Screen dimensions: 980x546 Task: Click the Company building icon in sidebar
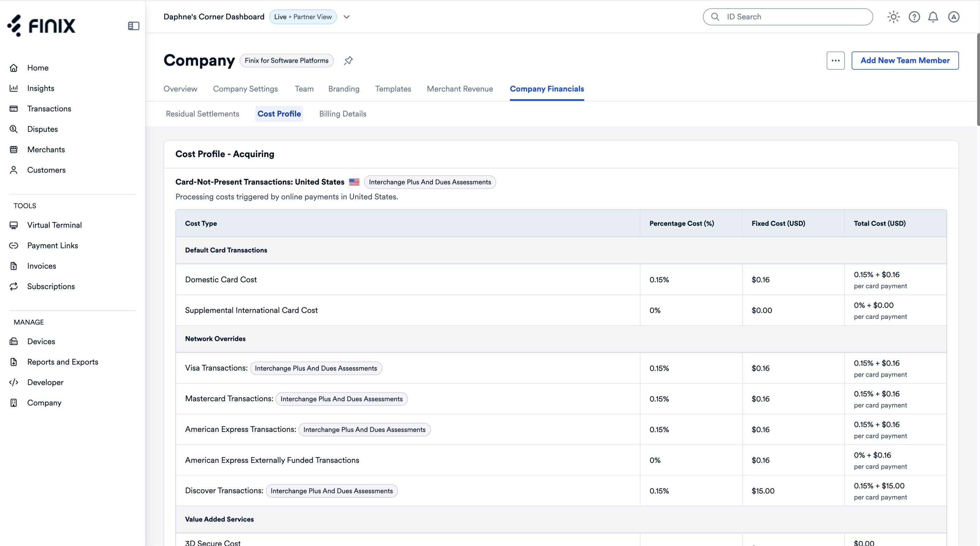tap(14, 403)
